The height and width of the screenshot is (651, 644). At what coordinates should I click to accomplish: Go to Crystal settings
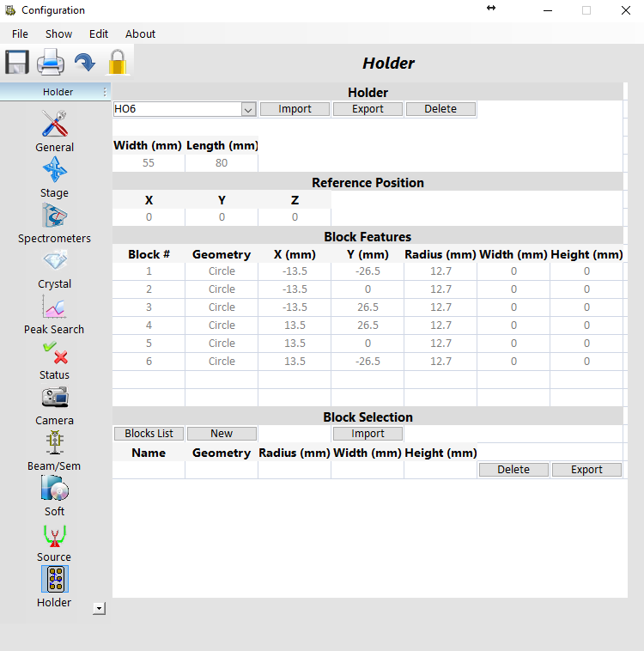point(54,262)
